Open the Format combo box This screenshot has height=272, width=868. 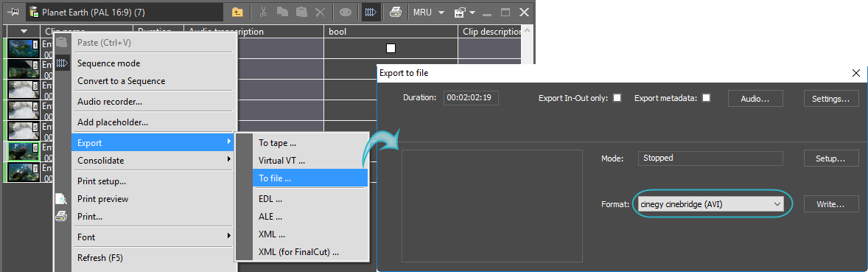[x=711, y=204]
